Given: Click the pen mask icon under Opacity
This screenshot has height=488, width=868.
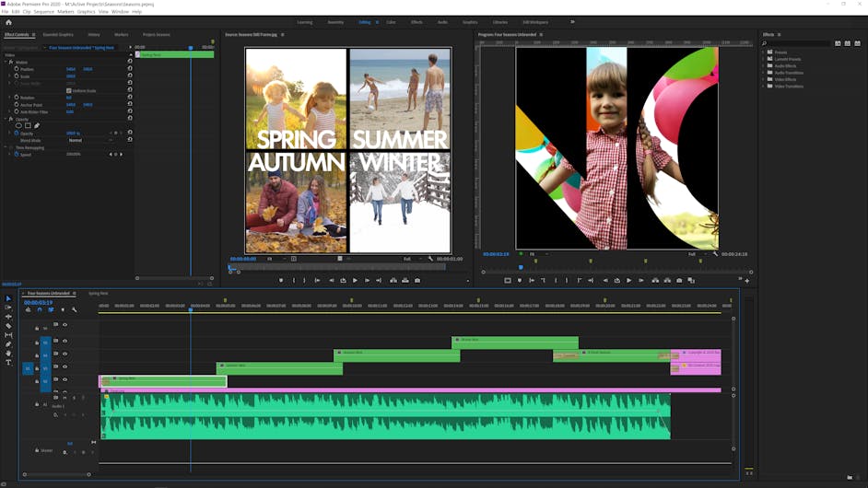Looking at the screenshot, I should [37, 125].
